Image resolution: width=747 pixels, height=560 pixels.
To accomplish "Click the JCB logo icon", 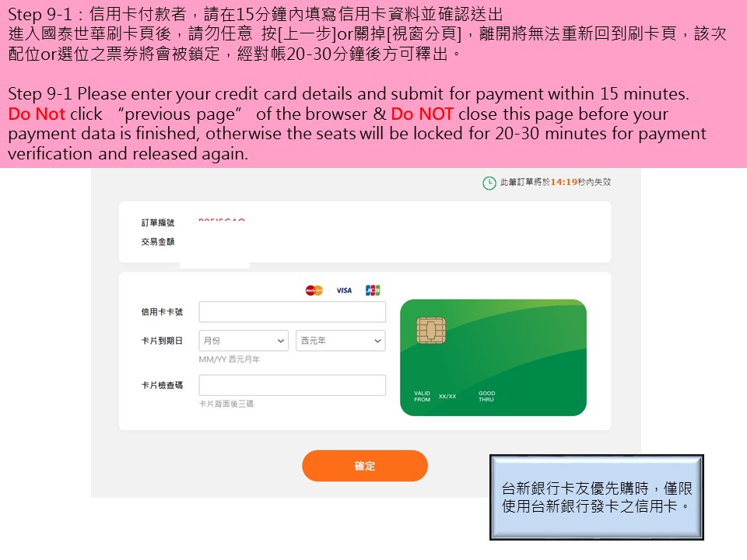I will tap(373, 290).
